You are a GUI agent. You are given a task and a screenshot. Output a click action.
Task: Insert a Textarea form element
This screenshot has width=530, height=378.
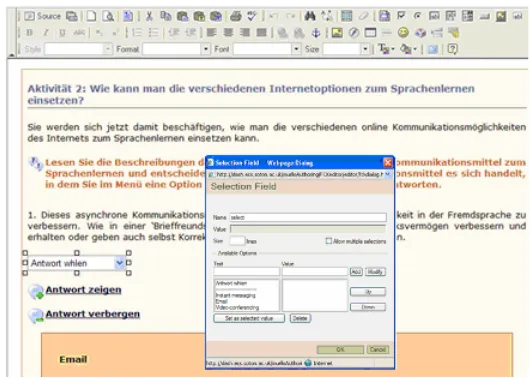(451, 16)
